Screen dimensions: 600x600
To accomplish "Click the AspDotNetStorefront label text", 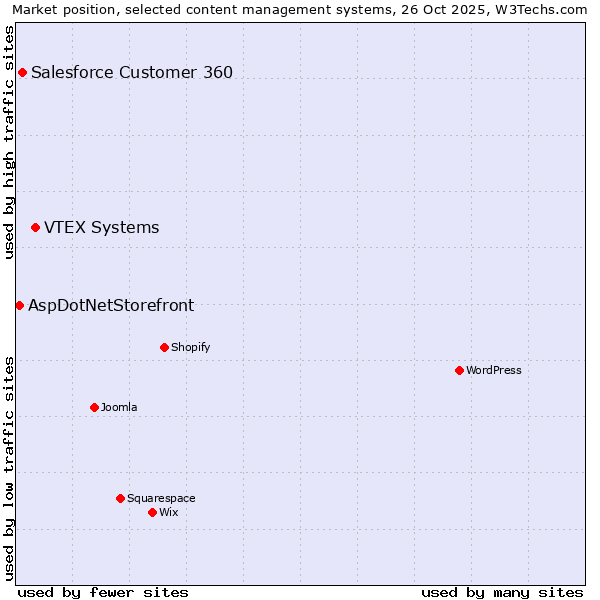I will (x=111, y=305).
